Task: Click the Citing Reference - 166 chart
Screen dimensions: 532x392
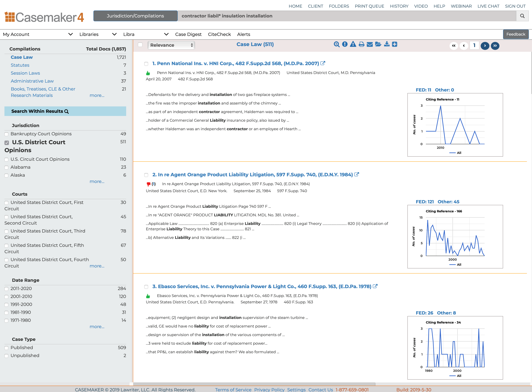Action: (x=455, y=237)
